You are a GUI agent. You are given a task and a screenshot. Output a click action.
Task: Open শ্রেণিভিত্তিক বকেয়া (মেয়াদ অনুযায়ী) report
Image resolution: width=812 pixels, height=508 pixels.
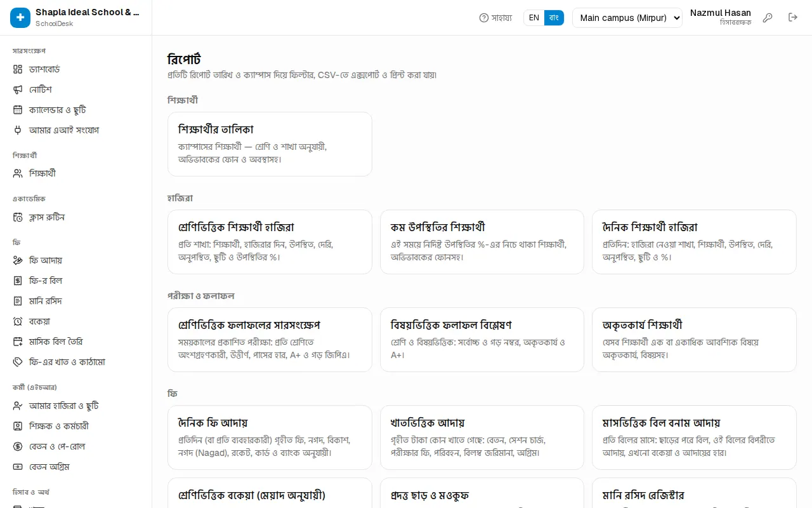click(270, 493)
